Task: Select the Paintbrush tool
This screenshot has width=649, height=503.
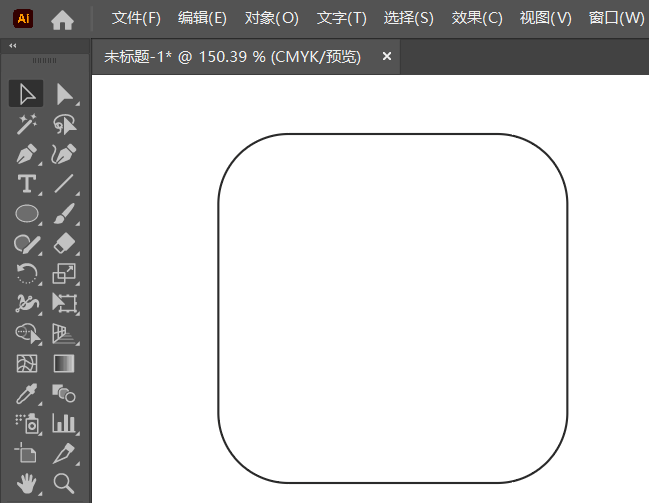Action: point(65,214)
